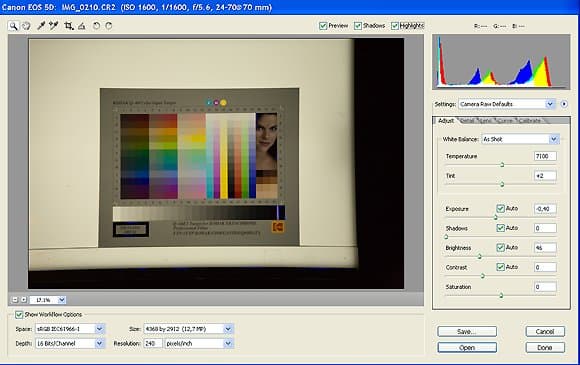Click the Contrast value field
The image size is (580, 365).
(545, 267)
